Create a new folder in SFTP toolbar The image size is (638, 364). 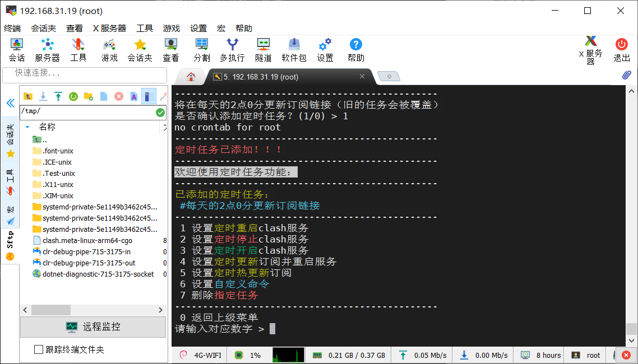click(88, 96)
